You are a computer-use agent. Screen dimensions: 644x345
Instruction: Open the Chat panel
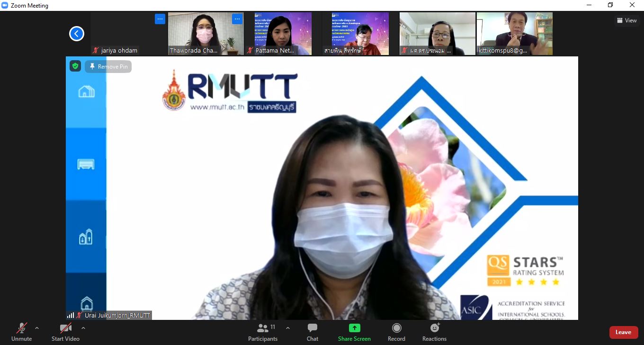(x=313, y=332)
